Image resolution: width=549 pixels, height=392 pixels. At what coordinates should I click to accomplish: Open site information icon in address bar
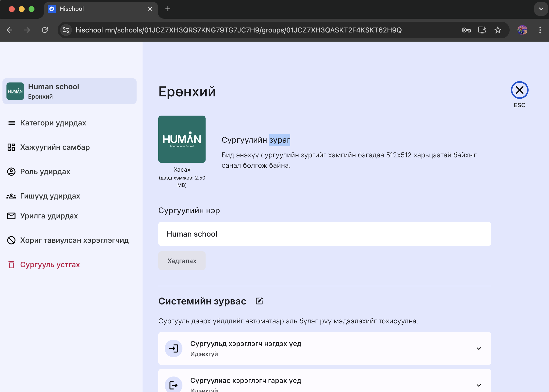[x=66, y=30]
